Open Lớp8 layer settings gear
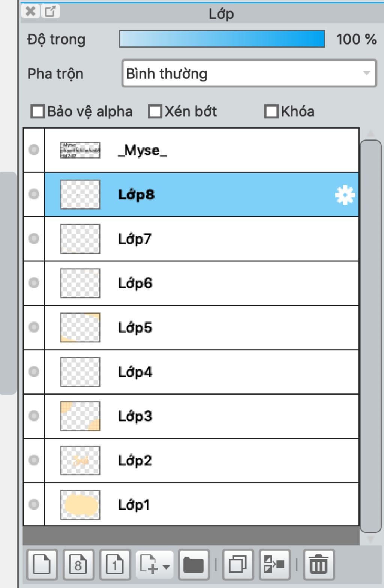This screenshot has width=384, height=588. click(x=345, y=195)
